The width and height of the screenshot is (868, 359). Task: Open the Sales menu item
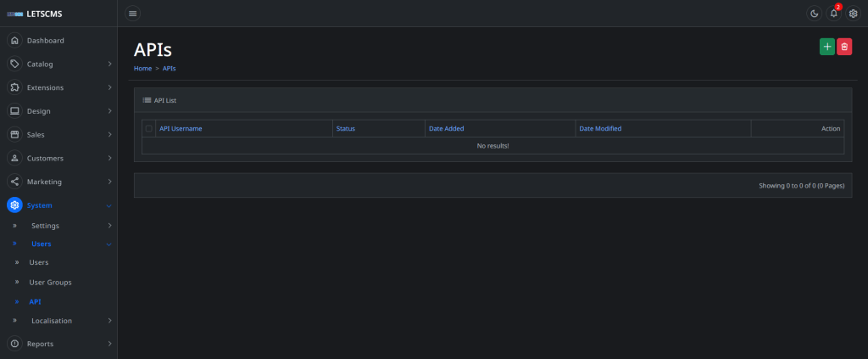tap(36, 135)
